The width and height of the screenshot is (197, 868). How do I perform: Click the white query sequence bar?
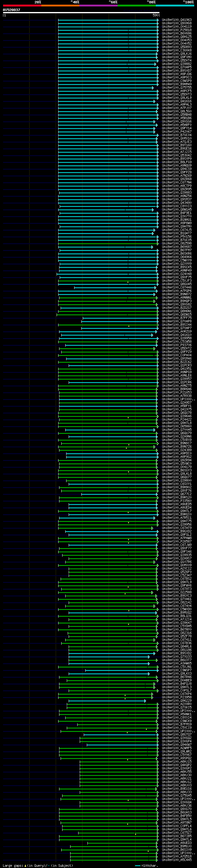click(81, 13)
